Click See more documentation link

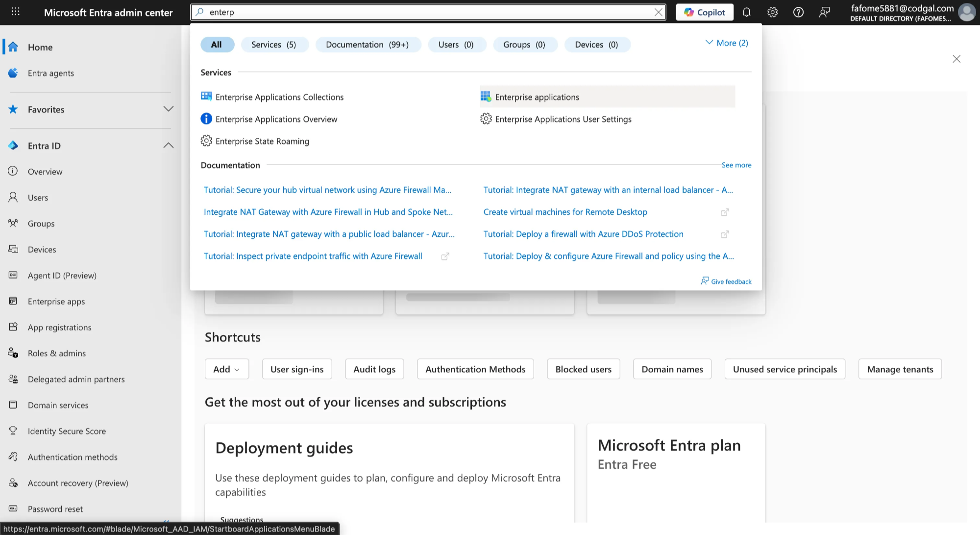pyautogui.click(x=736, y=165)
